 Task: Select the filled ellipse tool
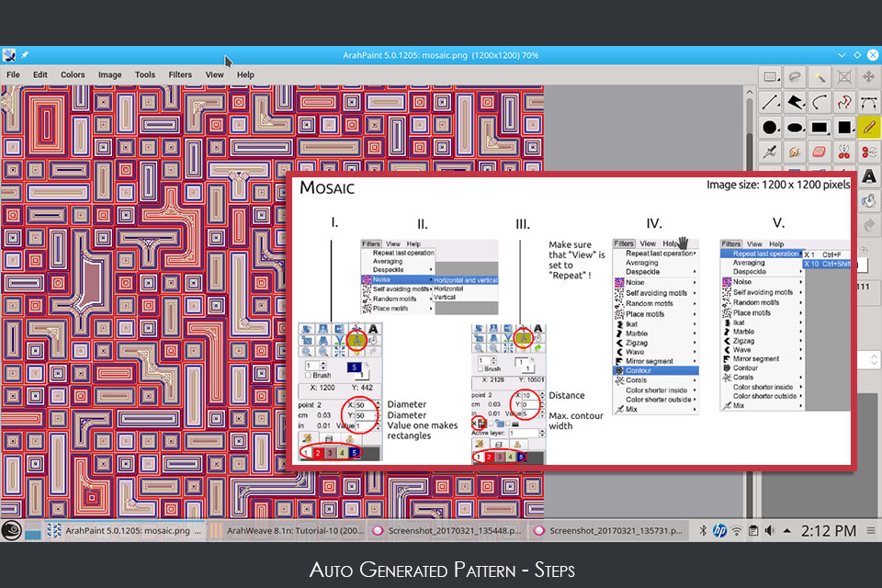click(x=795, y=127)
